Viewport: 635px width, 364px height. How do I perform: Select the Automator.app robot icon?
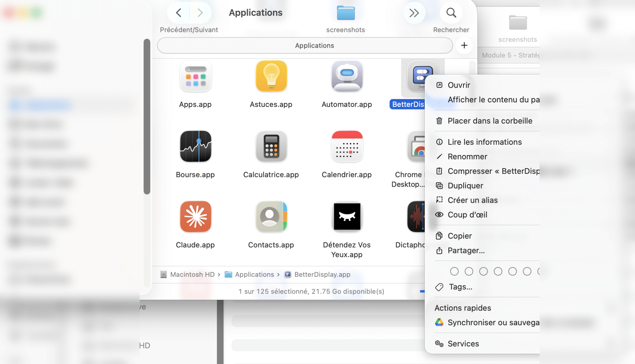click(x=347, y=76)
